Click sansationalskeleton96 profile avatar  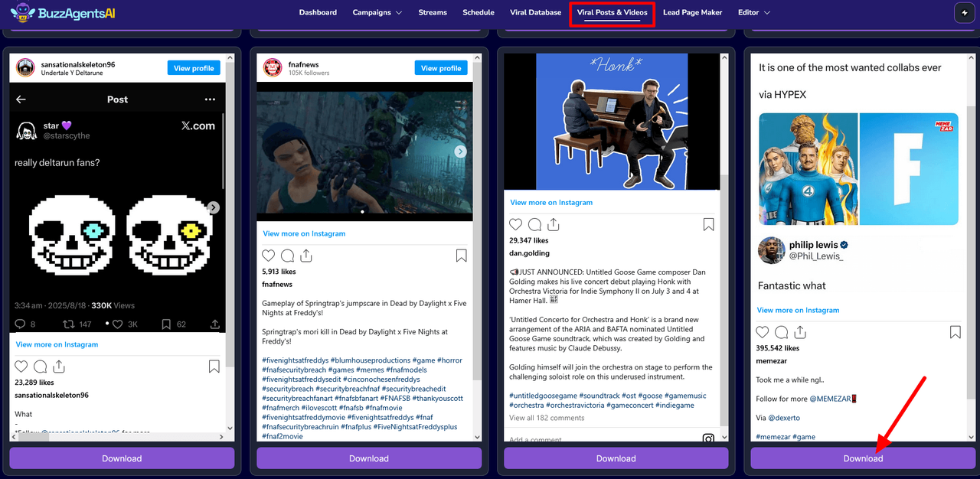[x=25, y=67]
